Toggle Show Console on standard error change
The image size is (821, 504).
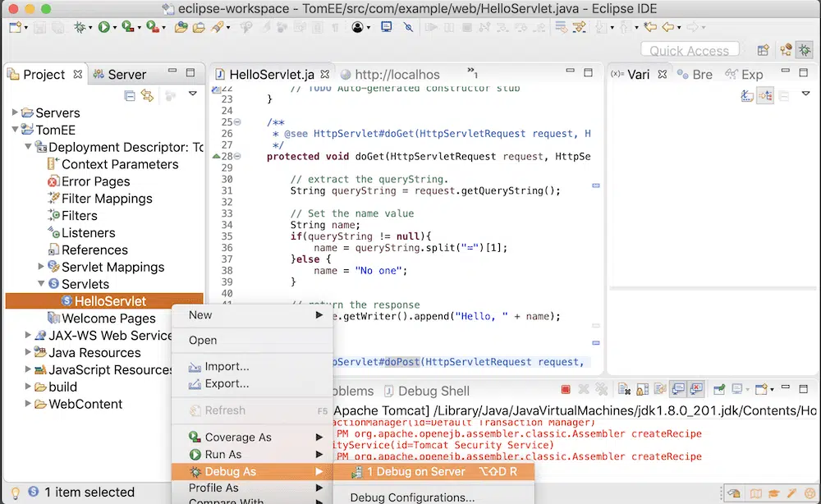[x=696, y=390]
